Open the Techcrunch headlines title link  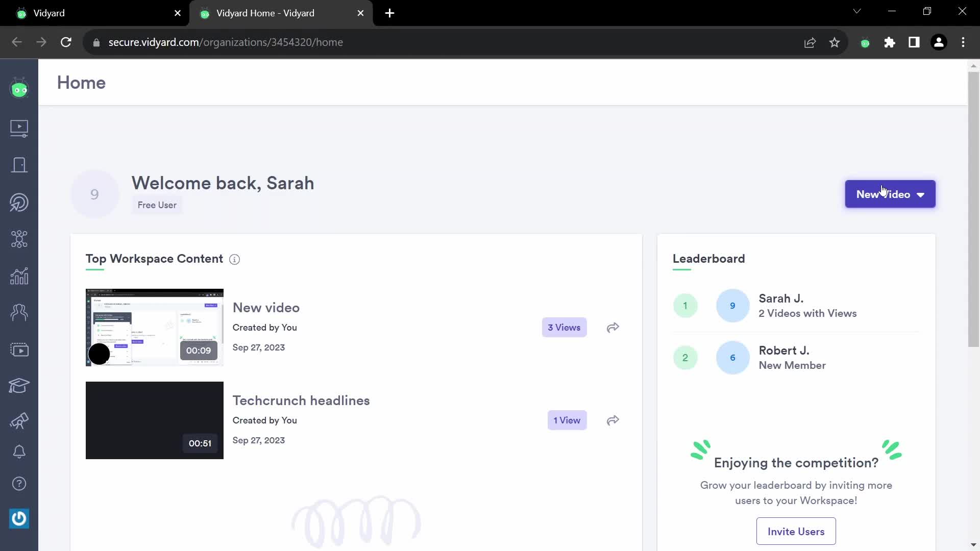coord(301,400)
